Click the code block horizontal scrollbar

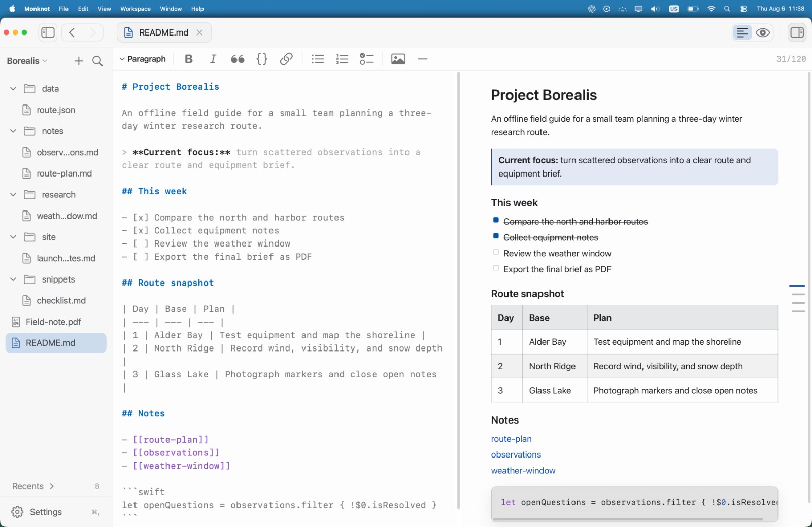coord(628,519)
